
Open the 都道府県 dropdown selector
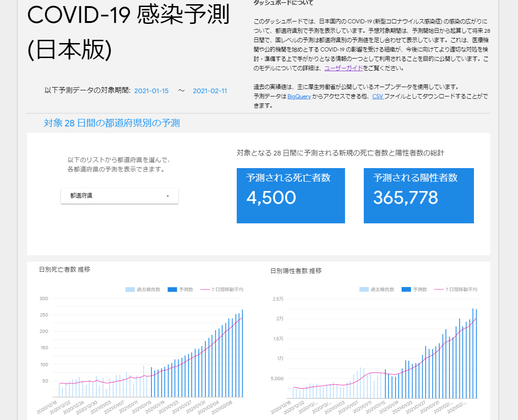[120, 196]
